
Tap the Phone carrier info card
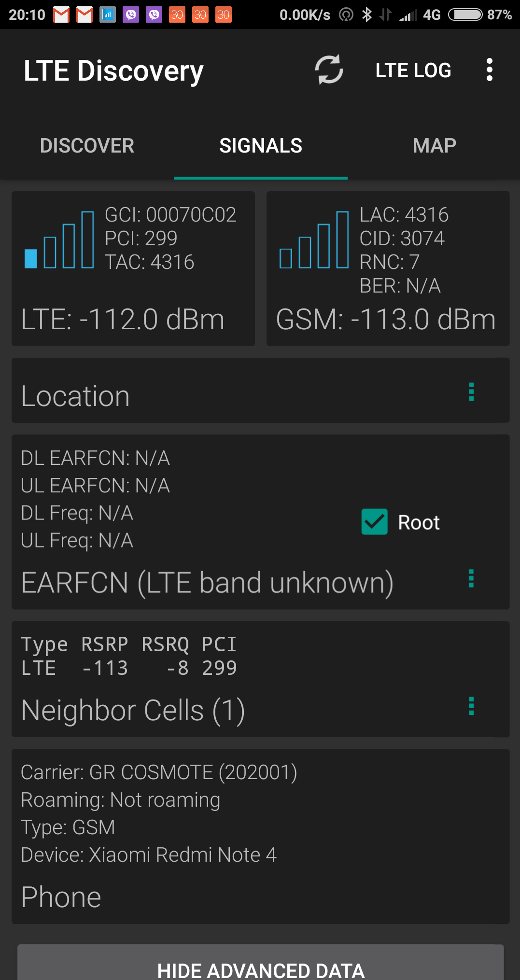point(261,836)
